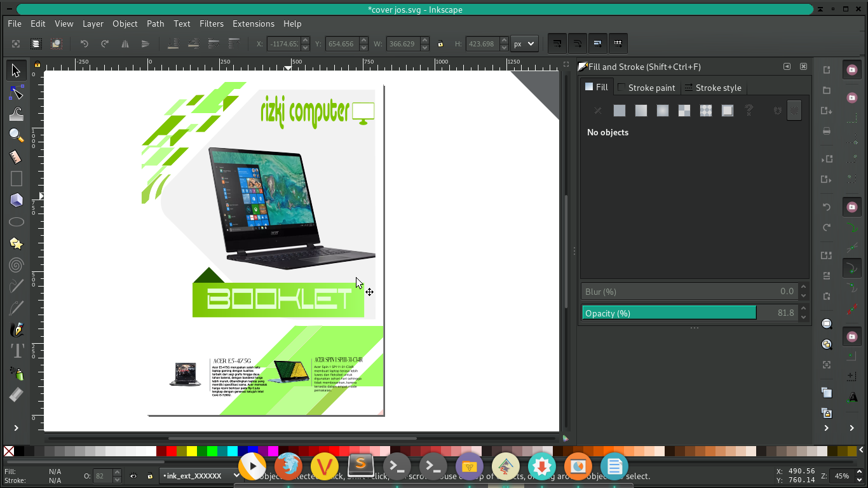Raise selection to top icon
The height and width of the screenshot is (488, 868).
(234, 44)
